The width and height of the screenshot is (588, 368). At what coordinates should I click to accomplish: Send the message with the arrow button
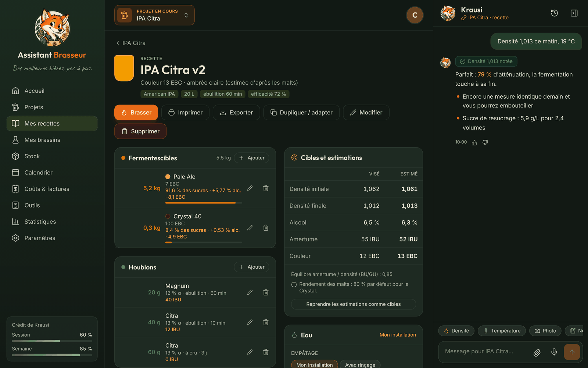pos(572,352)
